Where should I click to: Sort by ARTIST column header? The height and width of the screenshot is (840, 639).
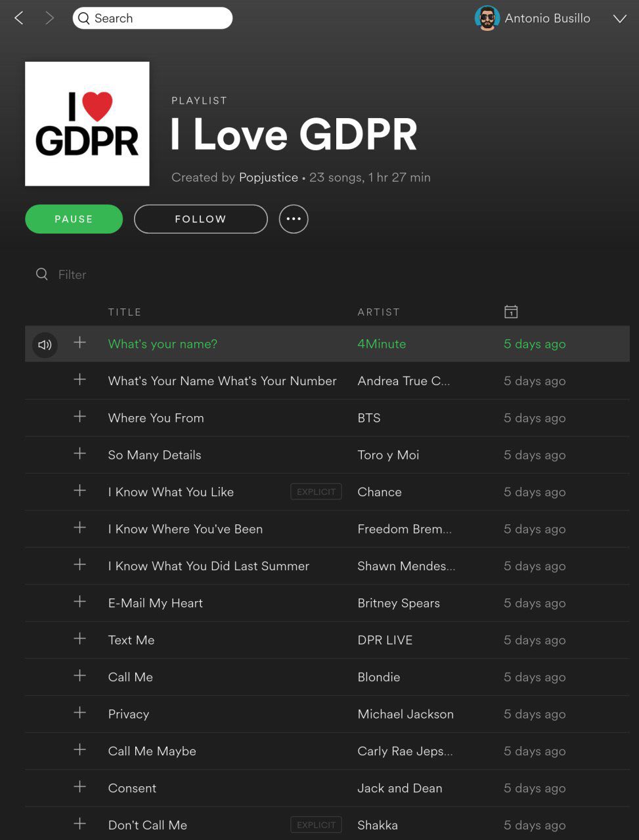coord(378,312)
